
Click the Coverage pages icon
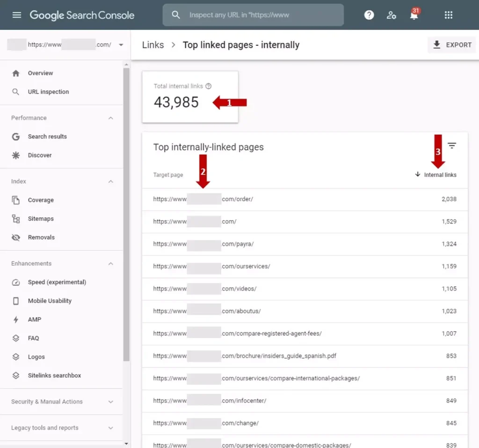click(x=16, y=200)
